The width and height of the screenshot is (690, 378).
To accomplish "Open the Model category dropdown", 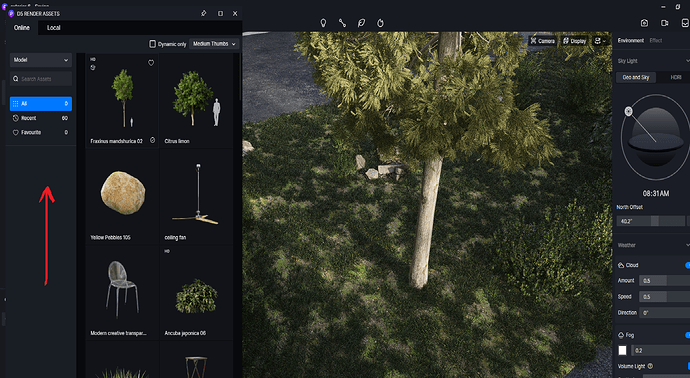I will point(41,60).
